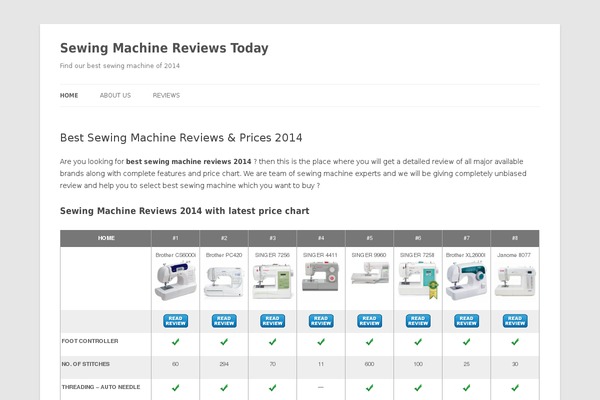600x400 pixels.
Task: Click the NO. OF STITCHES row label
Action: click(x=86, y=364)
